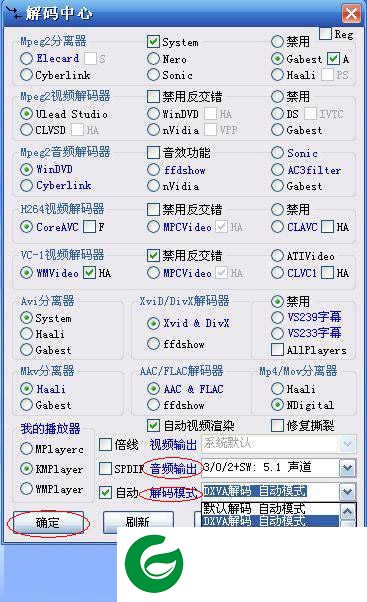Select CLVC1 decoder radio
367x602 pixels.
click(x=277, y=273)
